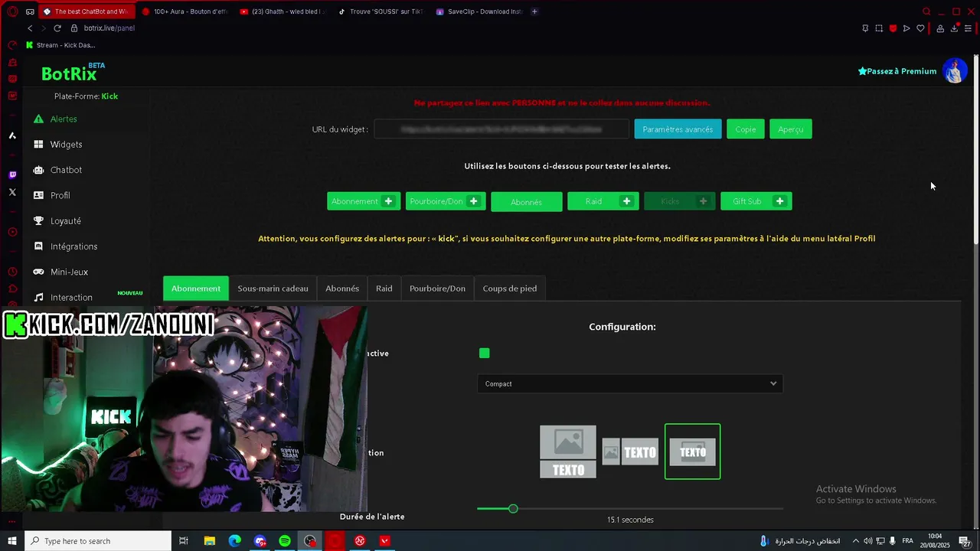
Task: Click plus icon on Raid test button
Action: (626, 201)
